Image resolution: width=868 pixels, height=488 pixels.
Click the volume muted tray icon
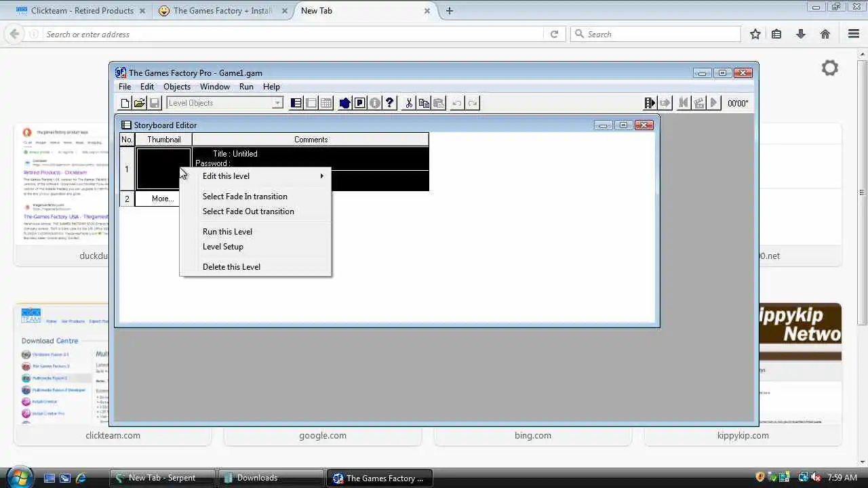(816, 478)
